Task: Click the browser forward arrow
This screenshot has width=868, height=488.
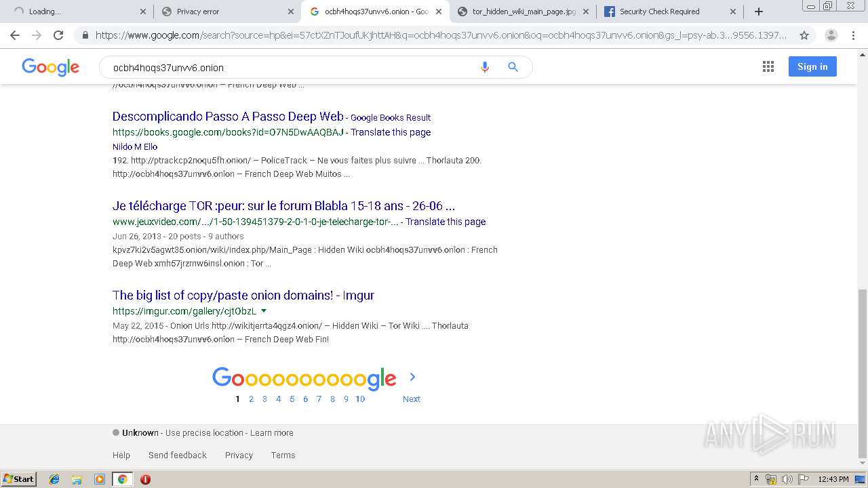Action: (37, 35)
